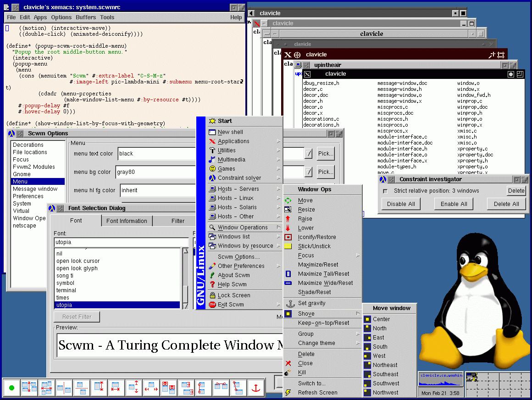Viewport: 532px width, 400px height.
Task: Select the left/right arrows window constraint icon
Action: coord(151,388)
